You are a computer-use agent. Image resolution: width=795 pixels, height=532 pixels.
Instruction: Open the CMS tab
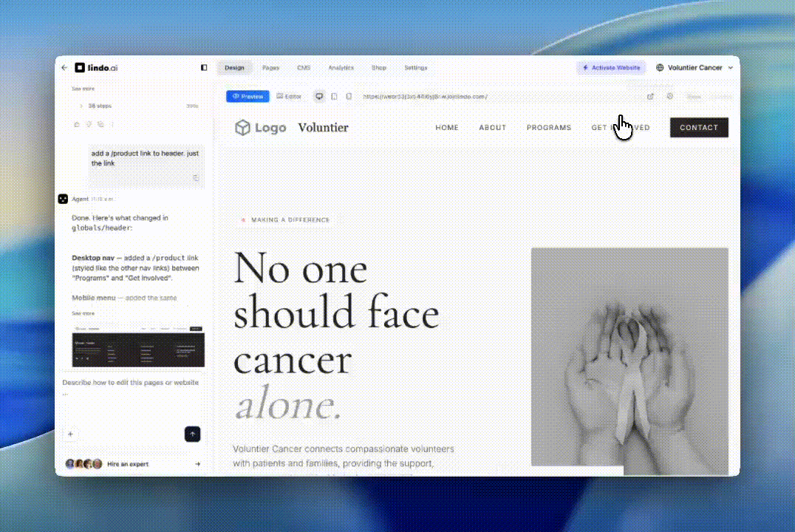pyautogui.click(x=304, y=67)
